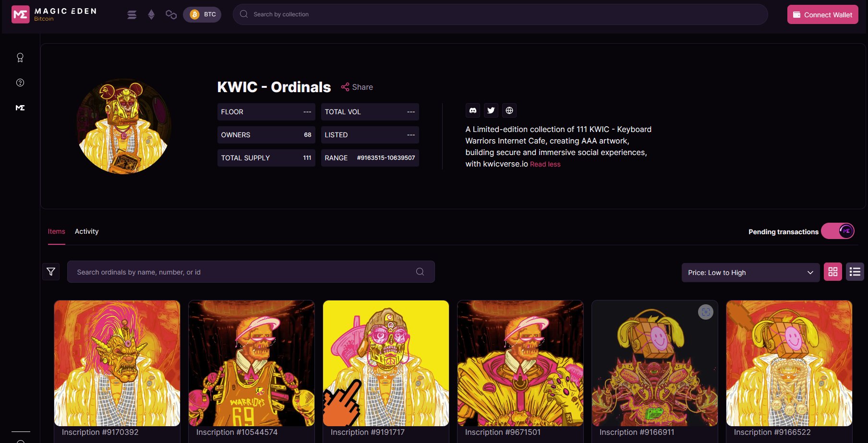
Task: Open the filter funnel panel
Action: (51, 272)
